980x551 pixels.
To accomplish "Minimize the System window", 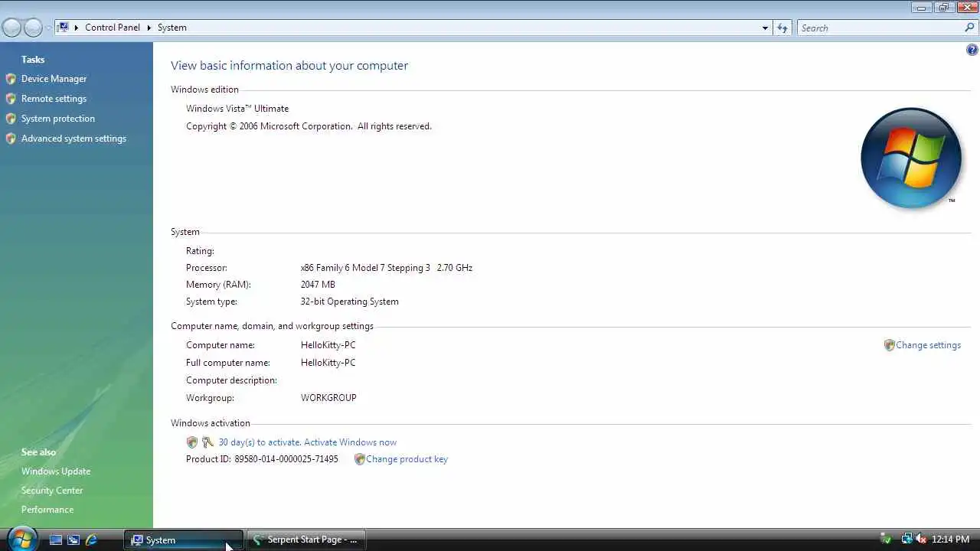I will click(x=922, y=7).
